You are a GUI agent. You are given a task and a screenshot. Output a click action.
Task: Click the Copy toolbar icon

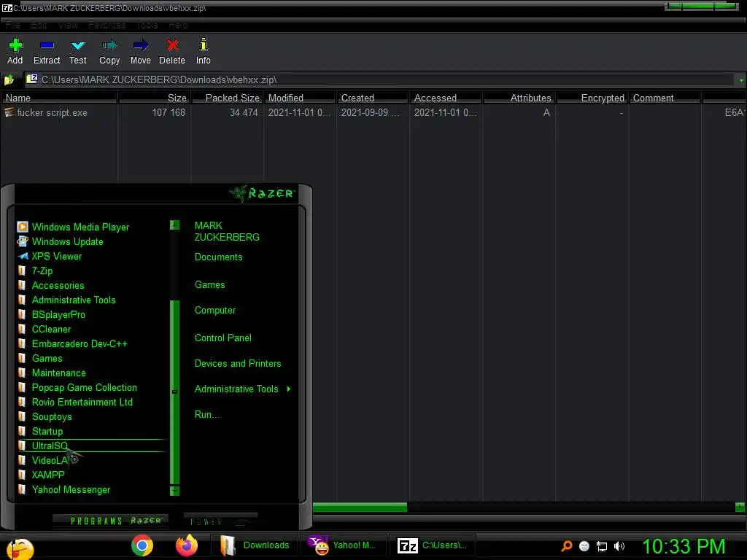[109, 45]
